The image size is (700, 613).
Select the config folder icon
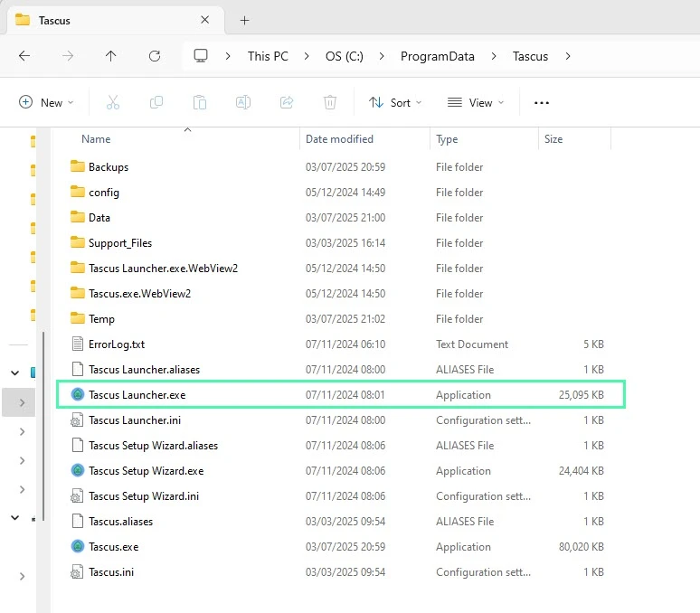(78, 192)
